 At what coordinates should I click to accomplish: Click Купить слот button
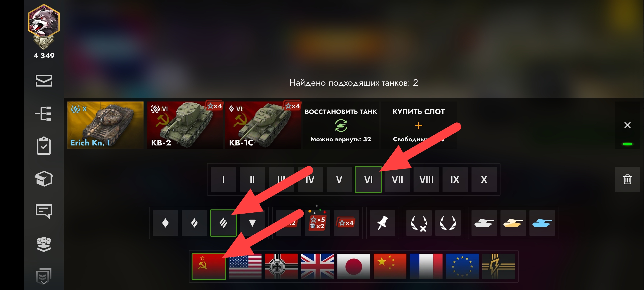point(419,125)
